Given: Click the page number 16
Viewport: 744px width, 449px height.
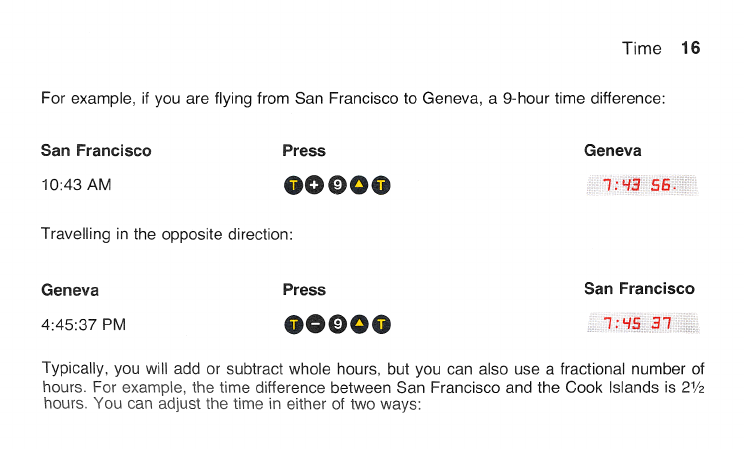Looking at the screenshot, I should coord(690,48).
